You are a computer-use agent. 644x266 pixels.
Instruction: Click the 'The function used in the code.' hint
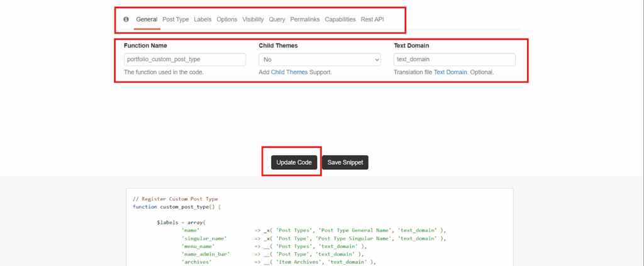click(x=164, y=72)
